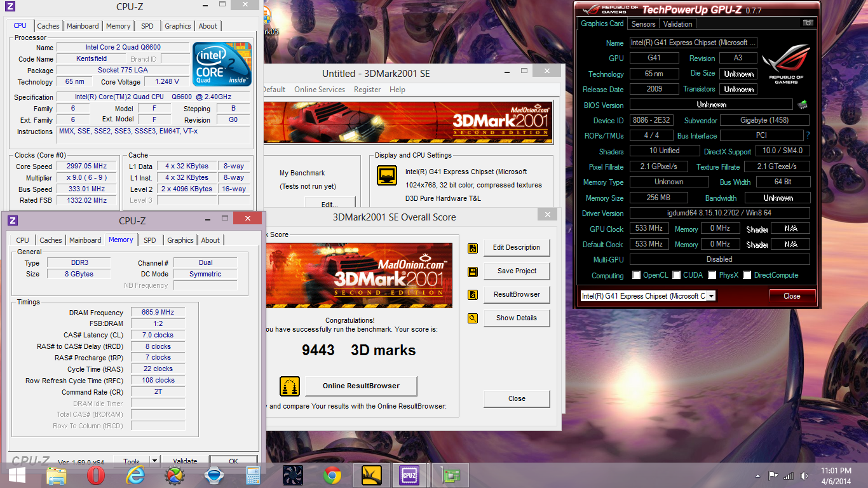Click the icon left of Online ResultBrowser
868x488 pixels.
(x=290, y=386)
